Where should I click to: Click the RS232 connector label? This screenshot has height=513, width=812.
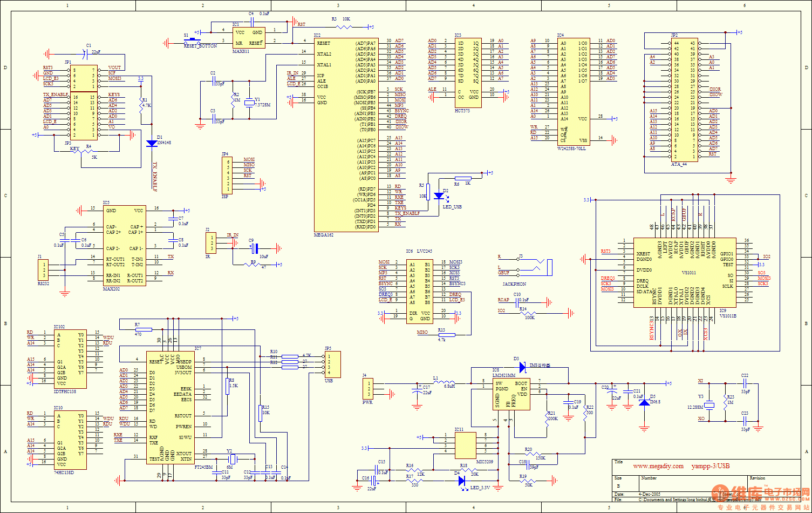coord(43,282)
